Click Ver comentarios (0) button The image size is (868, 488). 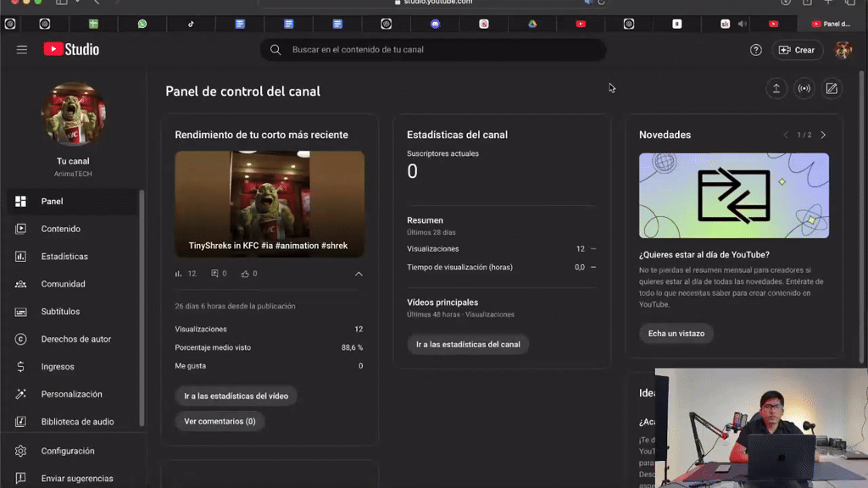click(x=220, y=421)
